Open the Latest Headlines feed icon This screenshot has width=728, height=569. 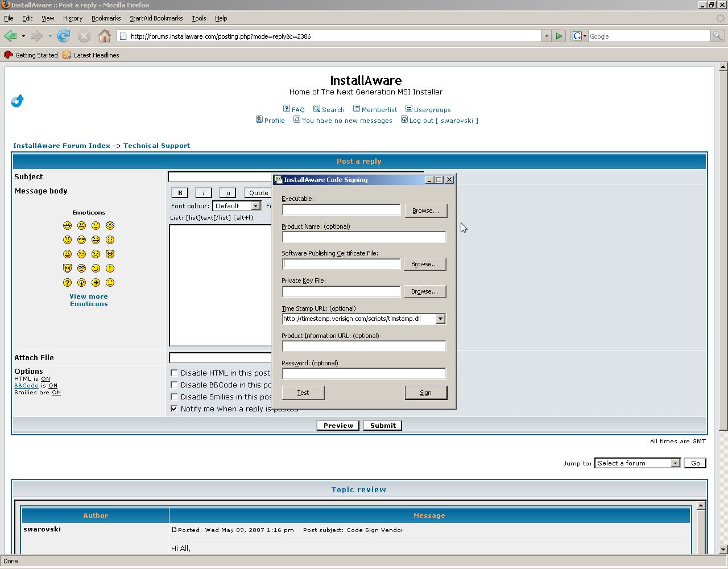(67, 55)
